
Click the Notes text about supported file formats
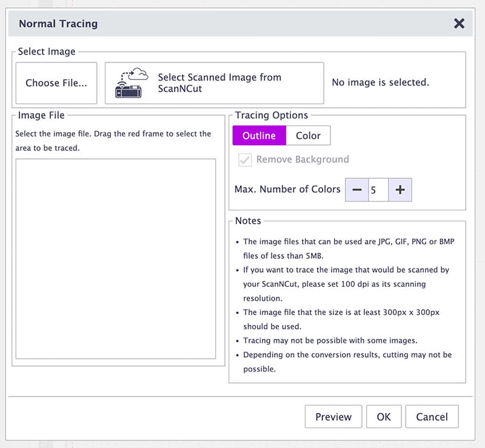coord(349,247)
